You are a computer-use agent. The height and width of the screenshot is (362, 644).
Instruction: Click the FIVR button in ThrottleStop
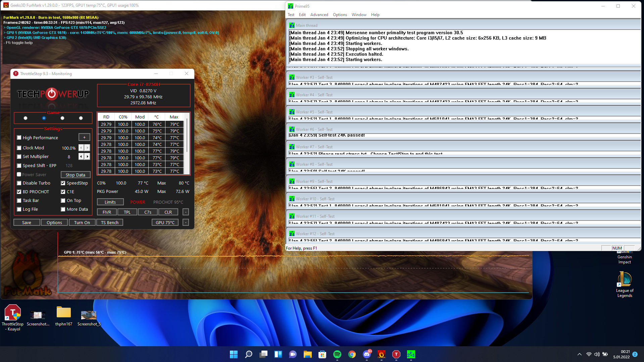(x=107, y=212)
